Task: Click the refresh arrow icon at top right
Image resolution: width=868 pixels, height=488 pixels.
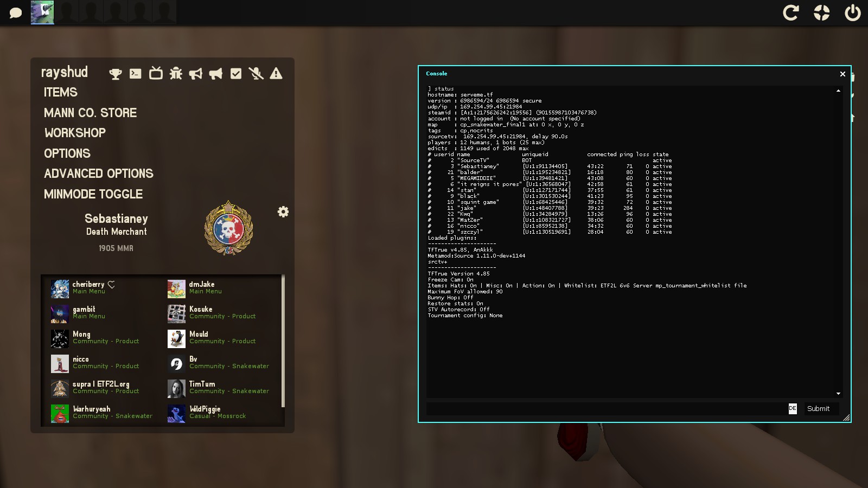Action: pos(791,12)
